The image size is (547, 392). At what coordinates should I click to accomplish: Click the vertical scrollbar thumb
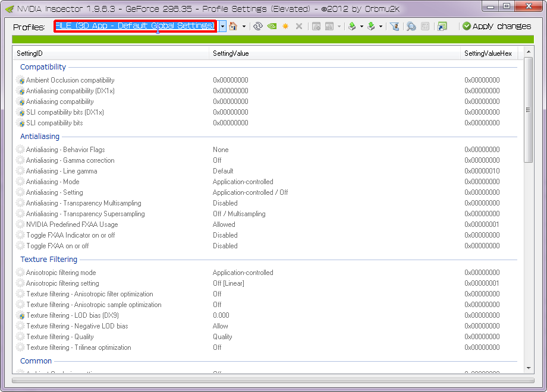[x=529, y=110]
